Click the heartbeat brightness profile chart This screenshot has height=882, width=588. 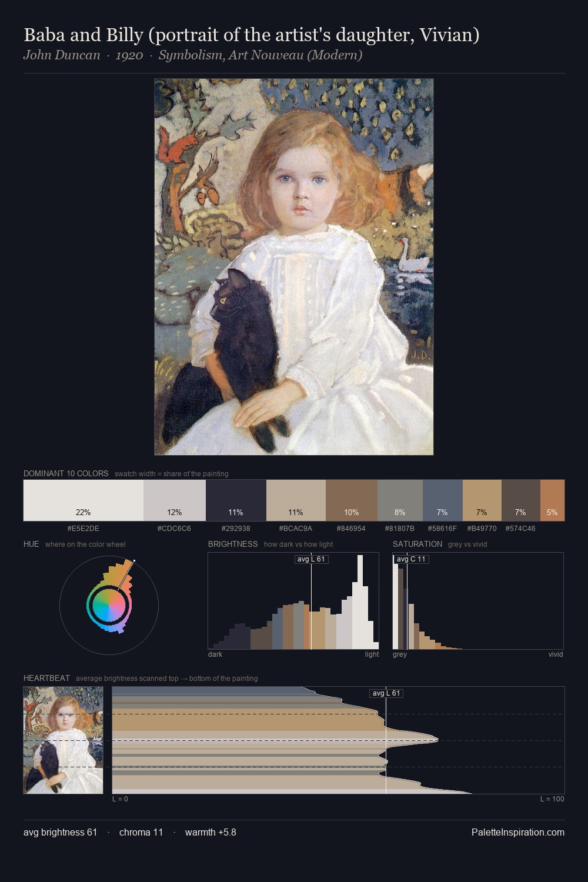tap(338, 740)
